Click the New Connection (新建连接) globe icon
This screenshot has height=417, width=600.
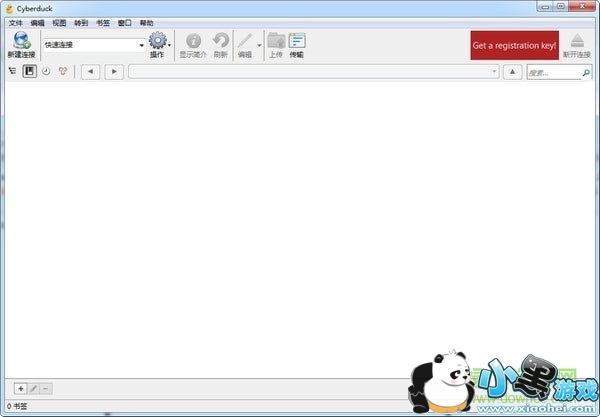pos(21,41)
